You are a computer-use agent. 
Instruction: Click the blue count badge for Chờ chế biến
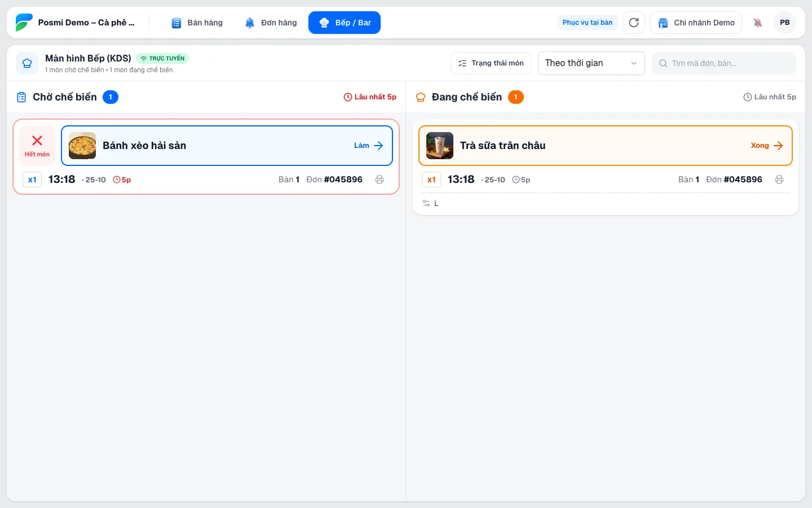coord(111,97)
